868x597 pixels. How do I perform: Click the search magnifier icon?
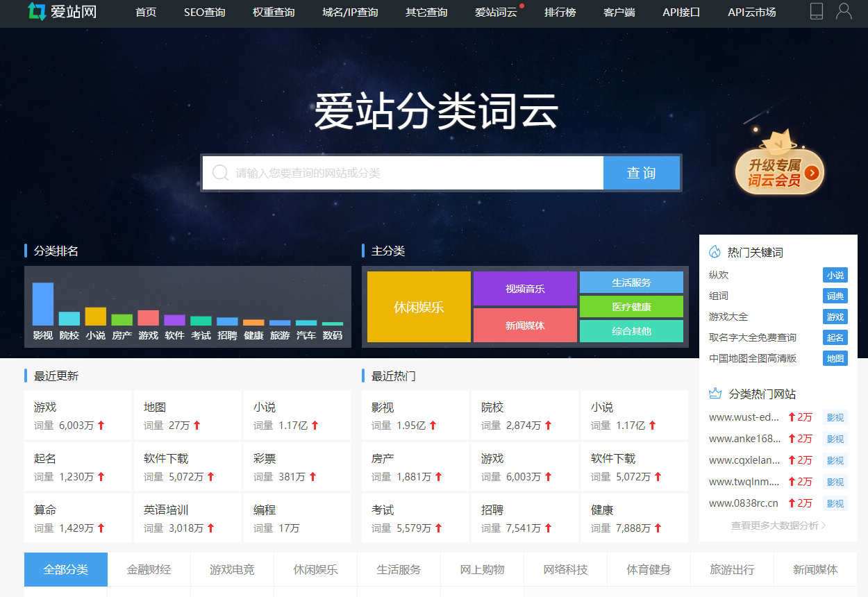pos(221,172)
